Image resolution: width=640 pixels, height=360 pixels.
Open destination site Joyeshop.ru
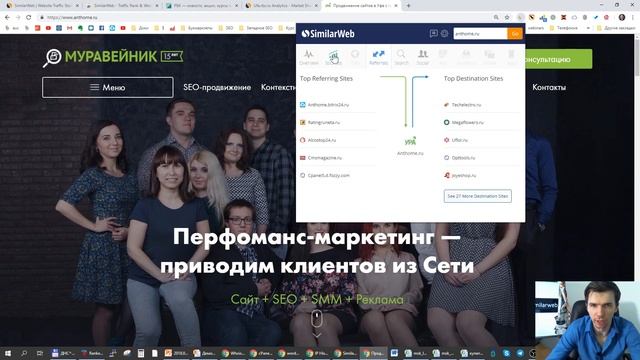[x=464, y=175]
